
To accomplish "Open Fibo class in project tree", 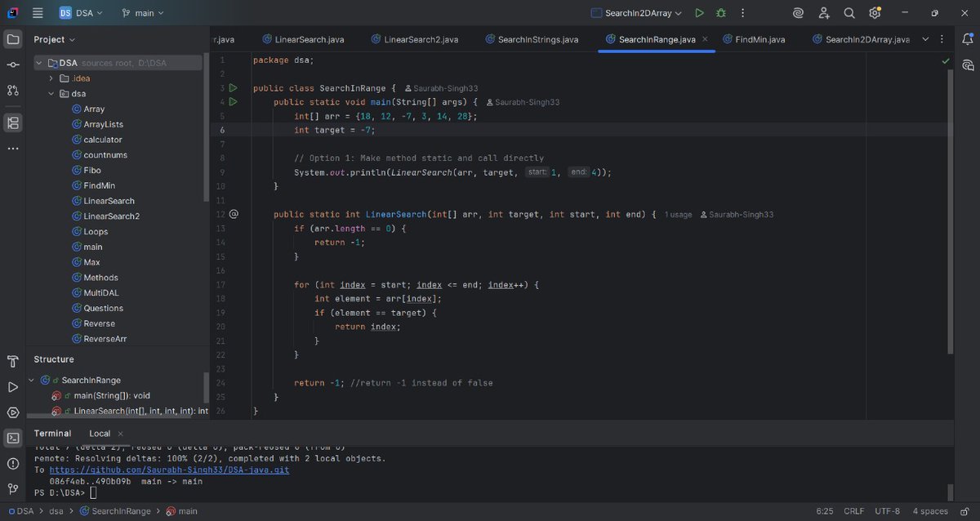I will click(87, 171).
